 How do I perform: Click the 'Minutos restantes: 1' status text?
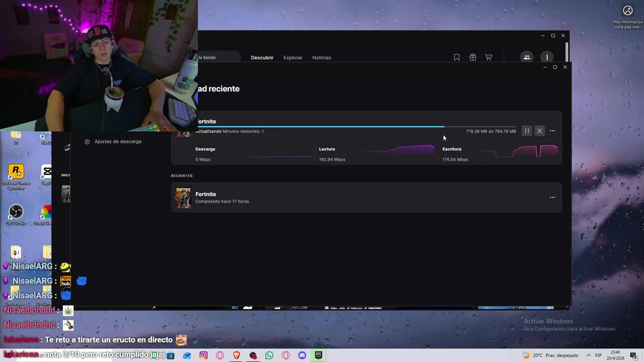(244, 131)
